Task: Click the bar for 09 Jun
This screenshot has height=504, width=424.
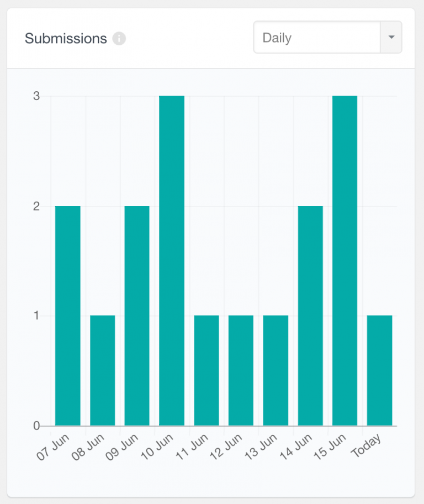Action: [137, 315]
